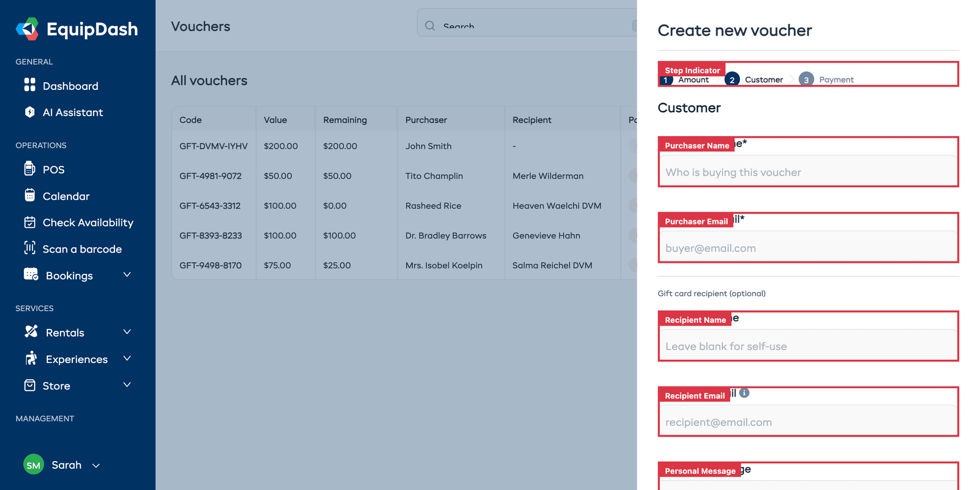Image resolution: width=980 pixels, height=490 pixels.
Task: Click the EquipDash logo
Action: pyautogui.click(x=76, y=29)
